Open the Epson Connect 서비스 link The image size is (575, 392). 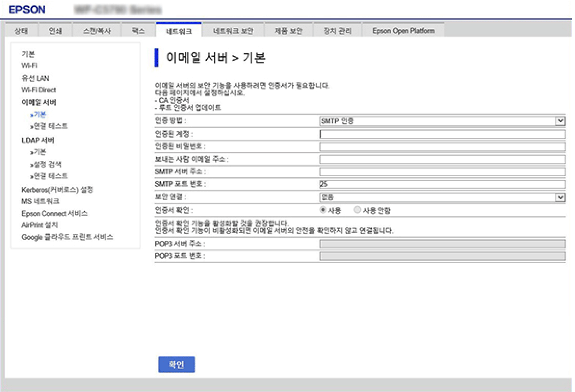tap(54, 213)
